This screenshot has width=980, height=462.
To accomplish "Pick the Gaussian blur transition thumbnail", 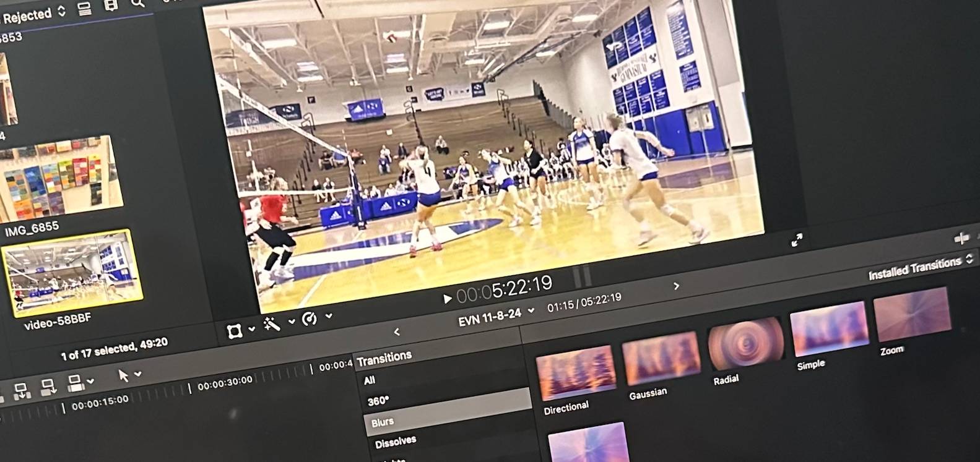I will pos(661,359).
